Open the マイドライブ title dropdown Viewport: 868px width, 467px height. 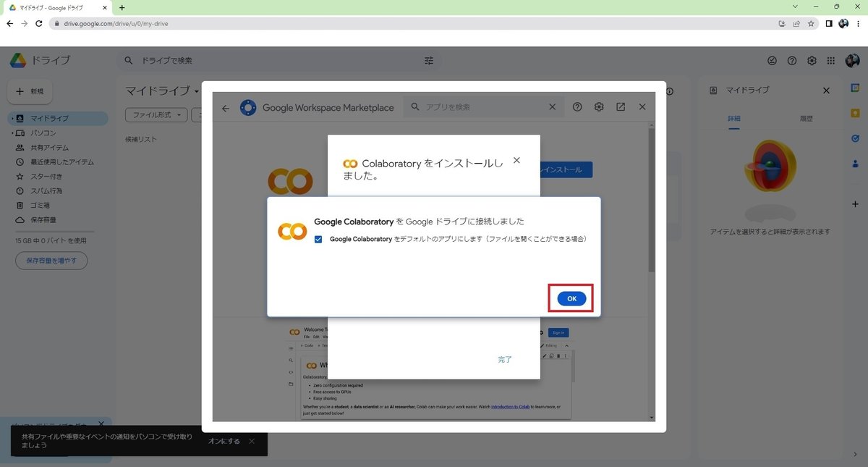point(162,91)
